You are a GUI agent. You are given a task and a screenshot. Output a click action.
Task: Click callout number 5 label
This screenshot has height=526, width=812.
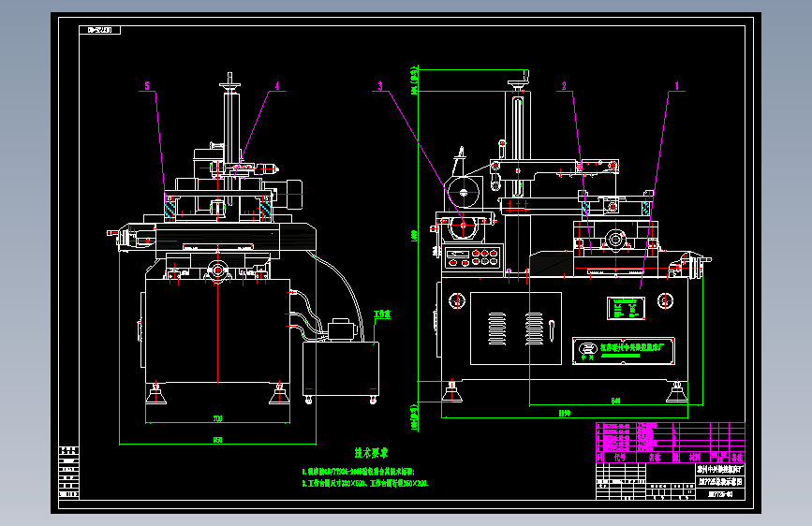coord(147,85)
